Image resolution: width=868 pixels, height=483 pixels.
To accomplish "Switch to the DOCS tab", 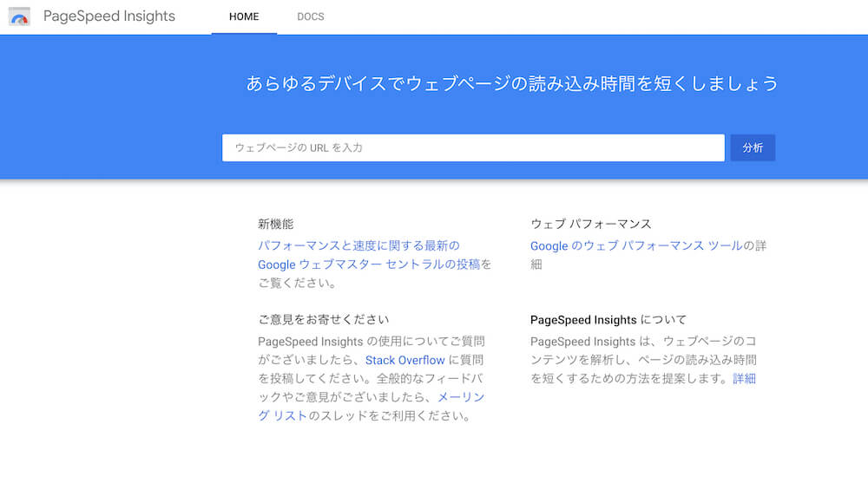I will coord(311,16).
